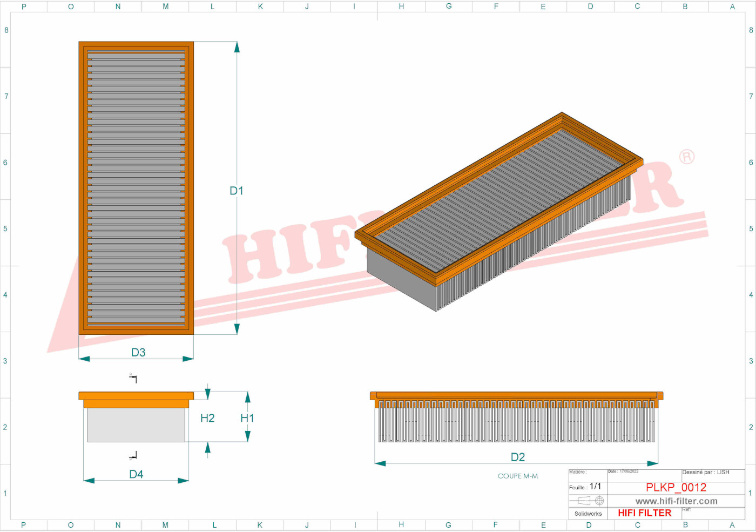Select the D4 dimension marker

(x=136, y=475)
